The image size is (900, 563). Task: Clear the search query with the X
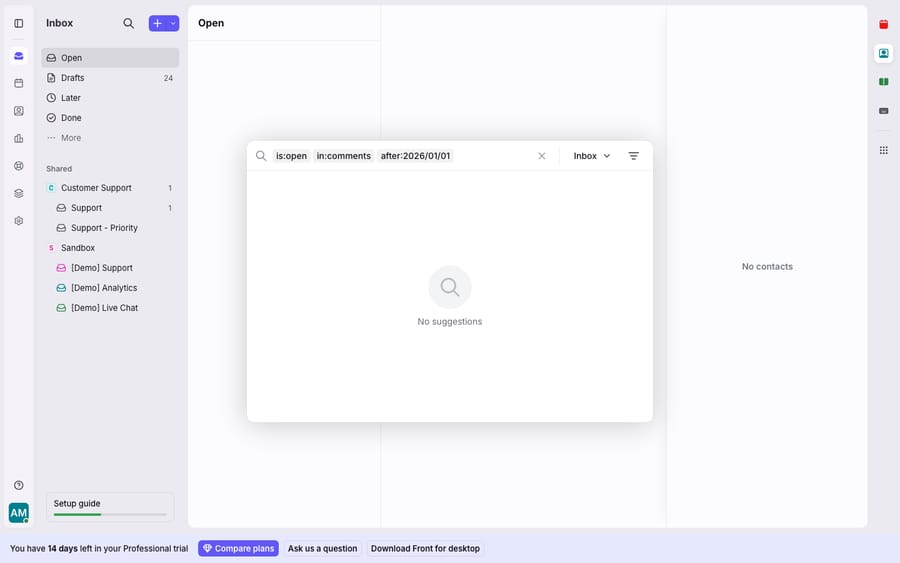pyautogui.click(x=542, y=156)
